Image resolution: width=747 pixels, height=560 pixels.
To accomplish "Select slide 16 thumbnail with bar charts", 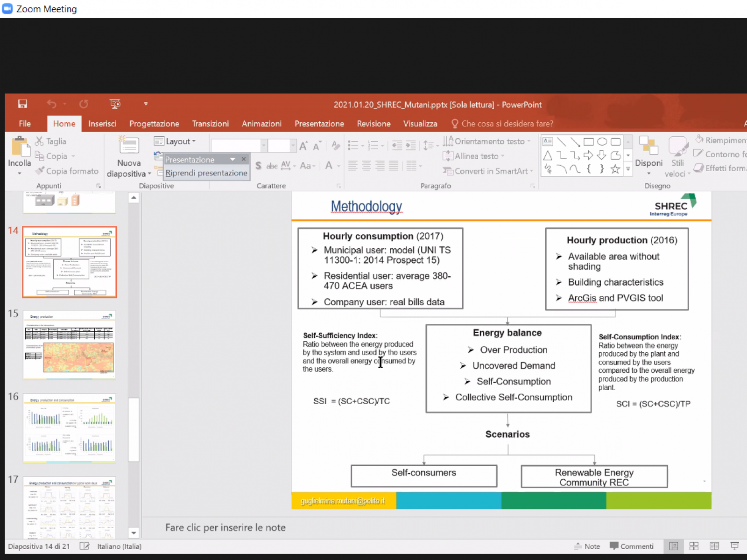I will point(70,427).
